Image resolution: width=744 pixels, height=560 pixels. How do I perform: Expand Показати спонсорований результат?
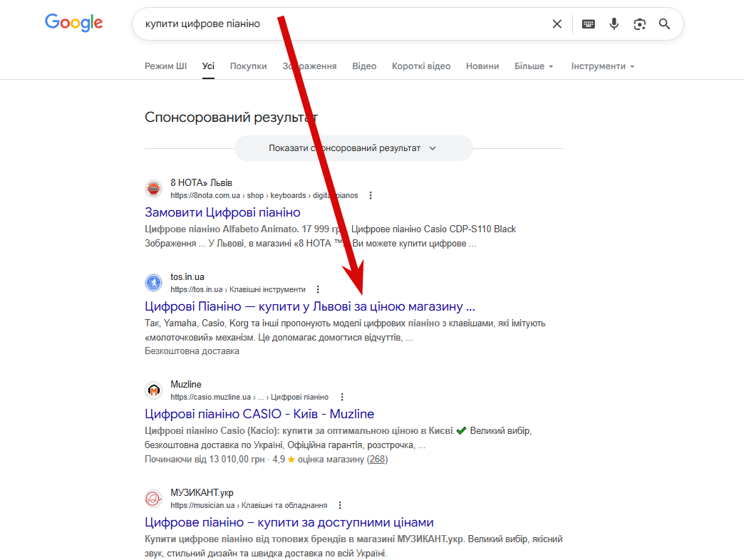(x=353, y=148)
